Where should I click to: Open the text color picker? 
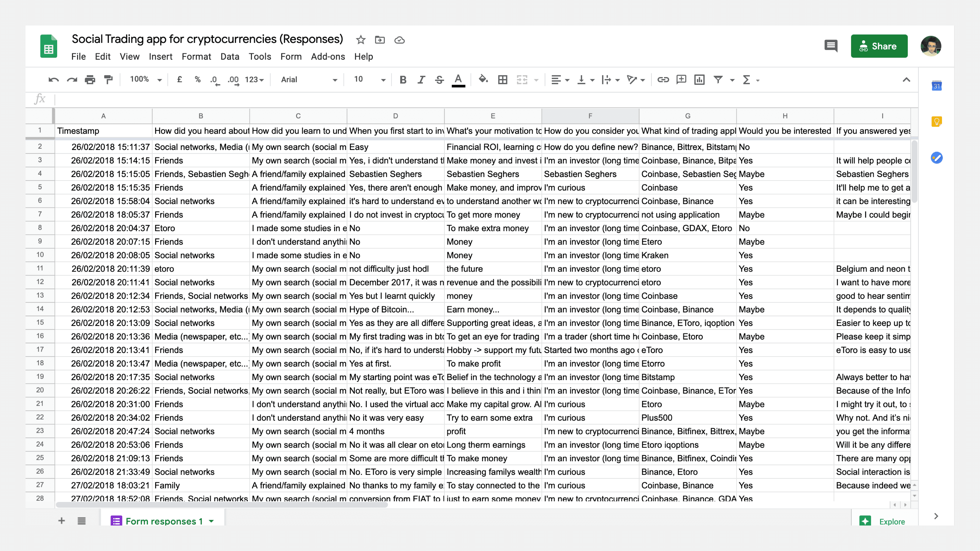(x=458, y=80)
